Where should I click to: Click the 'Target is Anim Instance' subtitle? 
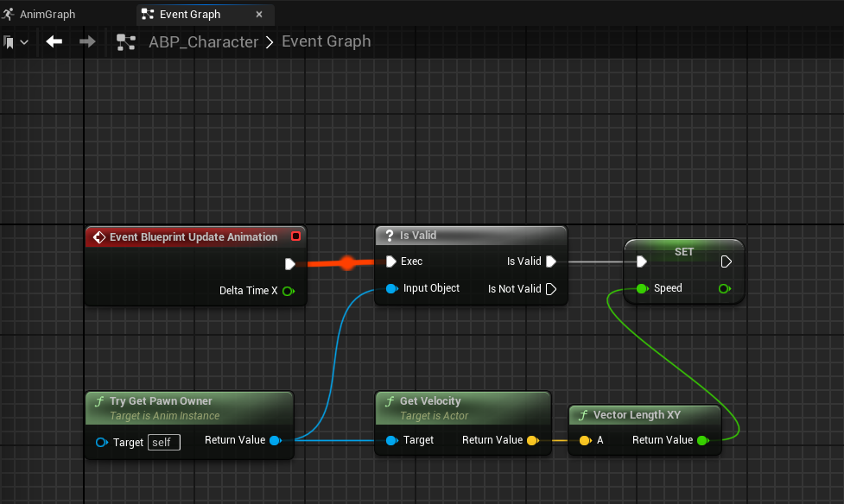165,416
